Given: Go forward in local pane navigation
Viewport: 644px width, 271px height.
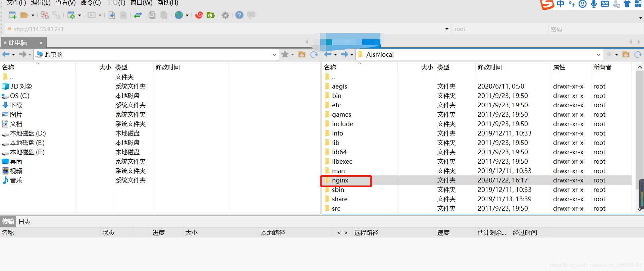Looking at the screenshot, I should point(22,54).
